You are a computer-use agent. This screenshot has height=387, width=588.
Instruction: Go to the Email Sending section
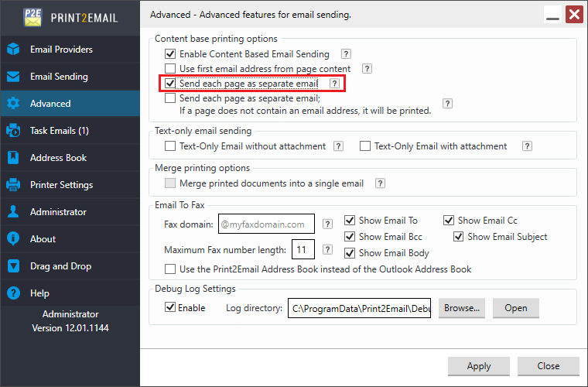(70, 77)
